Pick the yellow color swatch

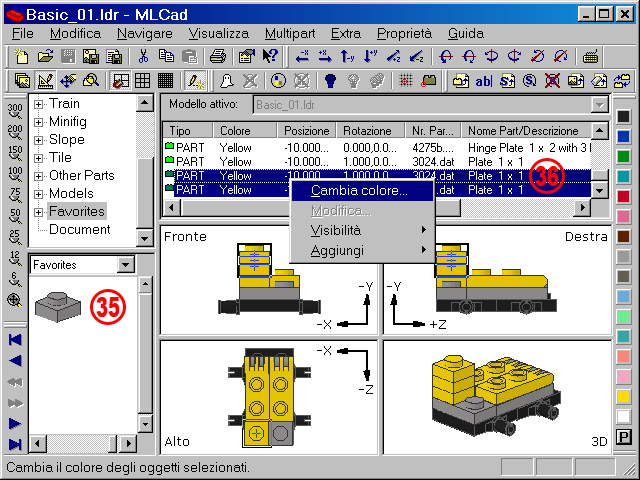[623, 396]
